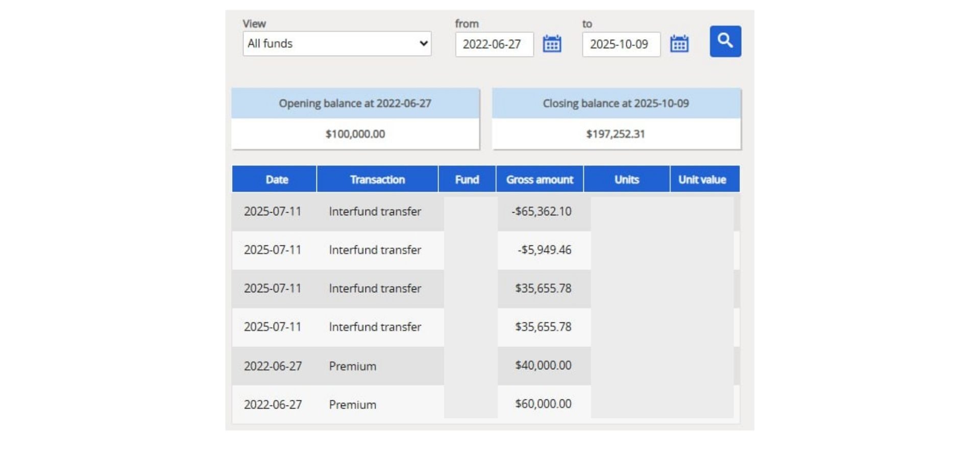980x457 pixels.
Task: Click the Fund column header
Action: pyautogui.click(x=467, y=180)
